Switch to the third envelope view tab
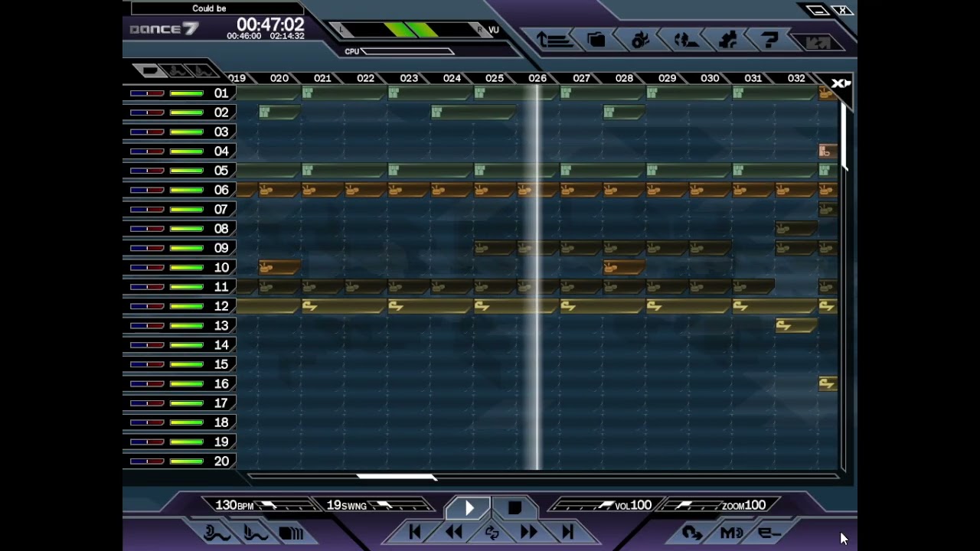 (x=203, y=71)
